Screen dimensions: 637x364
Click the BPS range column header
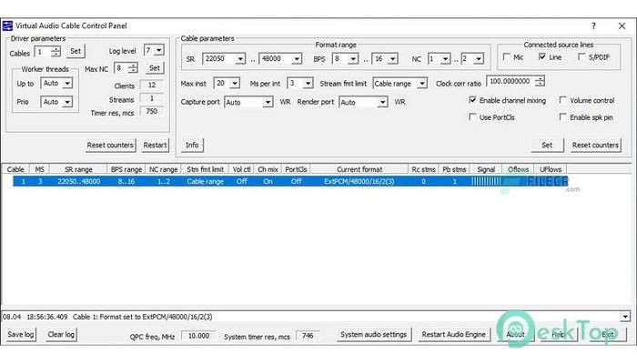tap(126, 169)
